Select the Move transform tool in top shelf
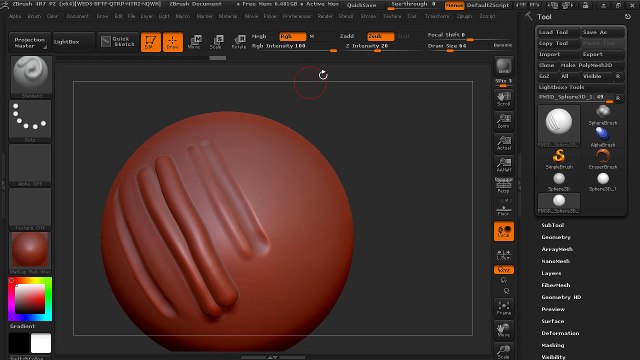Image resolution: width=640 pixels, height=360 pixels. tap(194, 42)
